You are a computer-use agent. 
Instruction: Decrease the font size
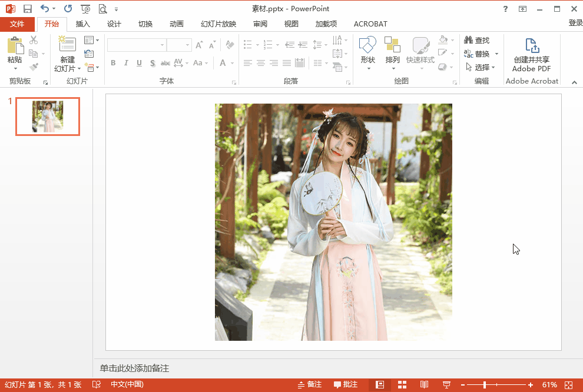[x=213, y=45]
